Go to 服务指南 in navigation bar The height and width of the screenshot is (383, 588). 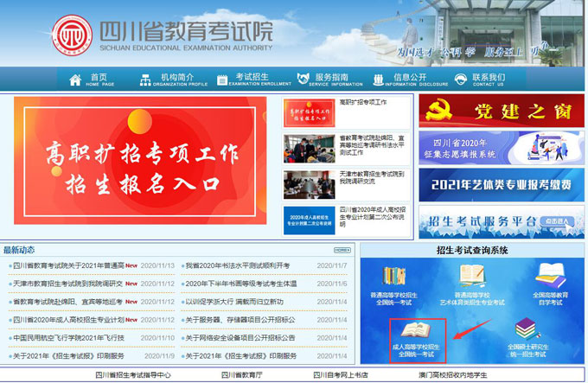point(329,79)
